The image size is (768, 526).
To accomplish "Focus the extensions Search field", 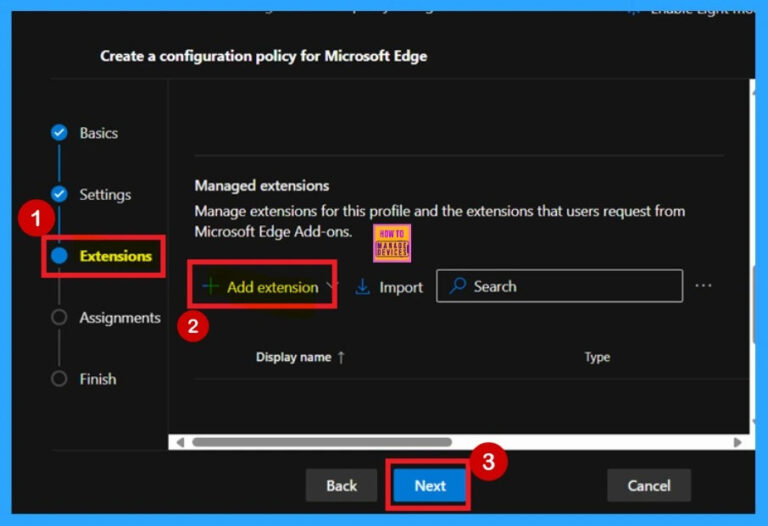I will click(559, 286).
